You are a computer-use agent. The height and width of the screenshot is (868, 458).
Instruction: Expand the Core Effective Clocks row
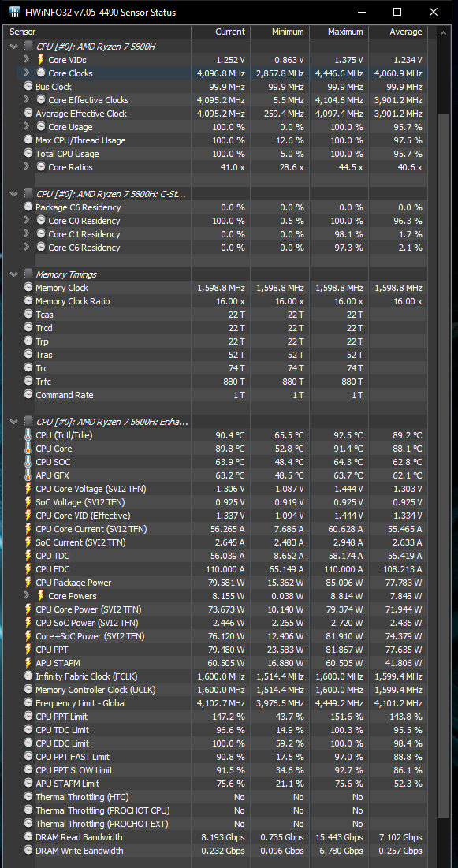pyautogui.click(x=27, y=100)
